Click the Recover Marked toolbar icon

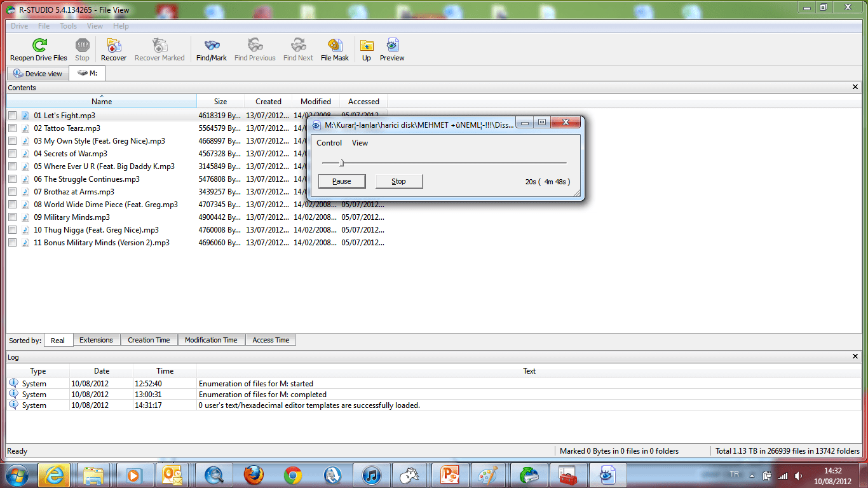pyautogui.click(x=159, y=48)
